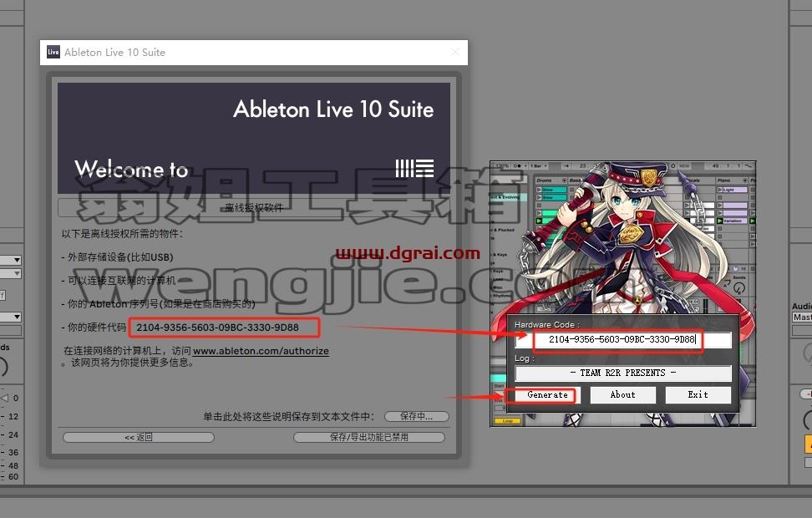Click the Hardware Code input field
The width and height of the screenshot is (812, 518).
[623, 340]
